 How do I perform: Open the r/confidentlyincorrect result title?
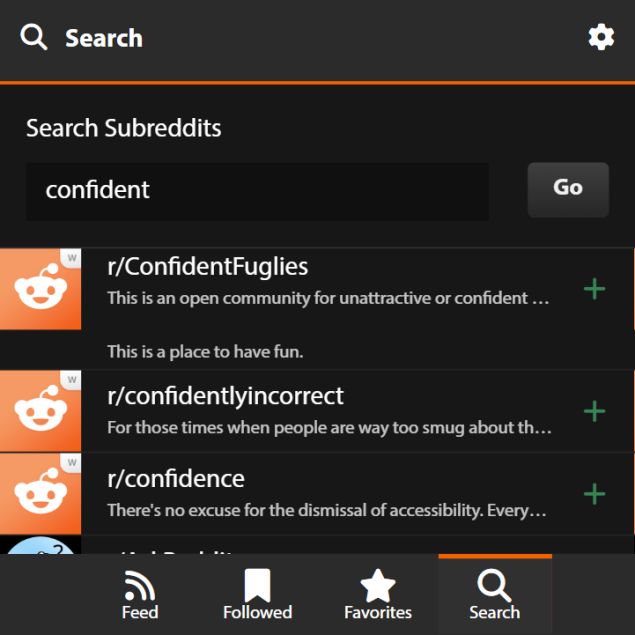coord(226,396)
